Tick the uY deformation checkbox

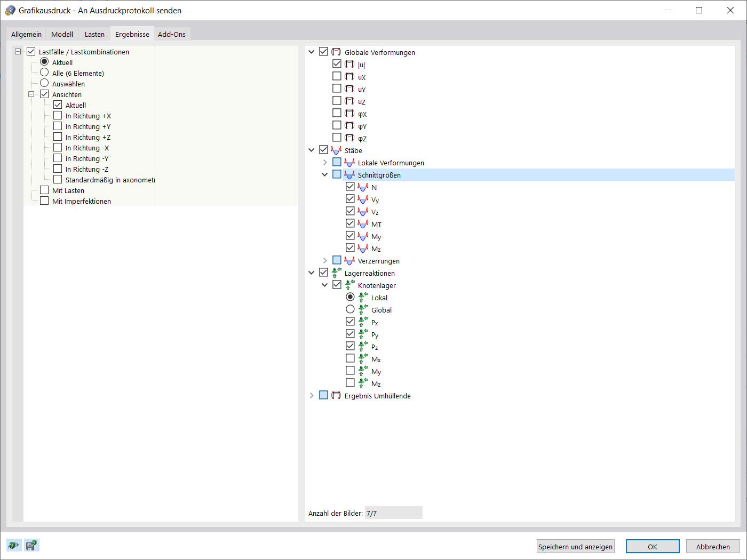[x=337, y=89]
